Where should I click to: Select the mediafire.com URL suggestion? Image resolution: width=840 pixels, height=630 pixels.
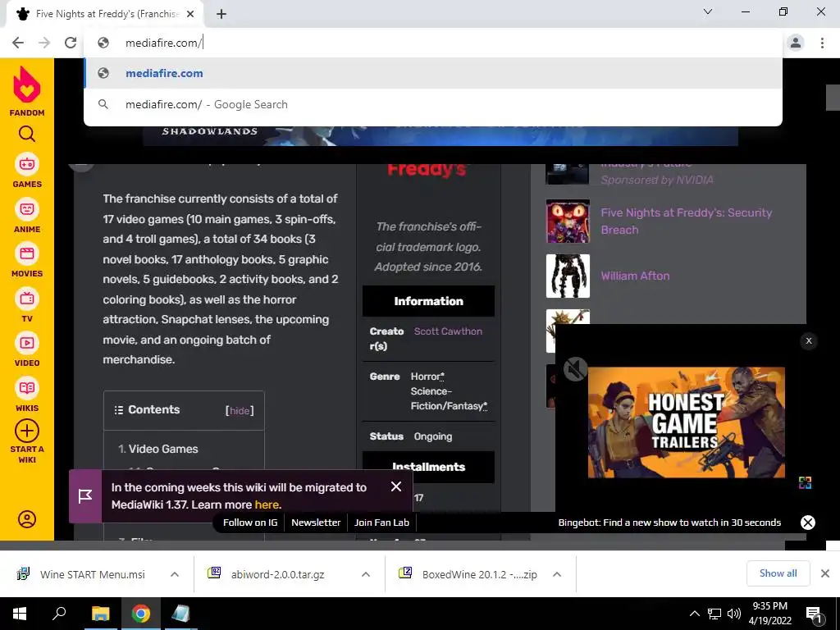coord(433,73)
